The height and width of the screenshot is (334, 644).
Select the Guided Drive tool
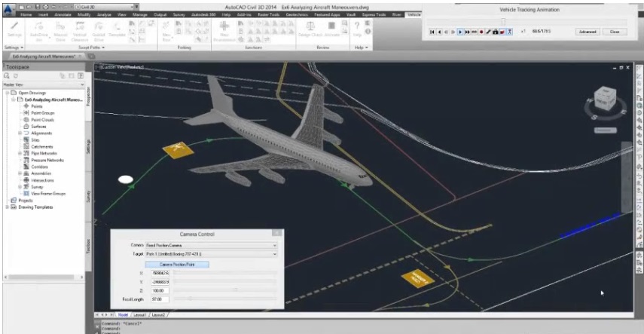(99, 31)
